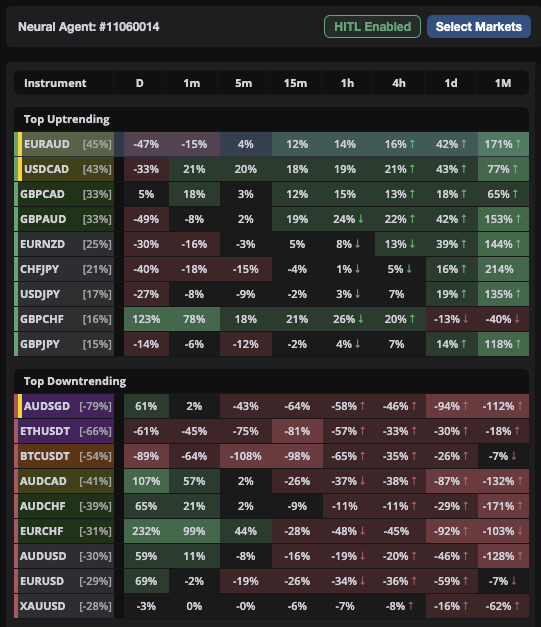Sort by the 15m column header
This screenshot has height=627, width=541.
pos(295,83)
